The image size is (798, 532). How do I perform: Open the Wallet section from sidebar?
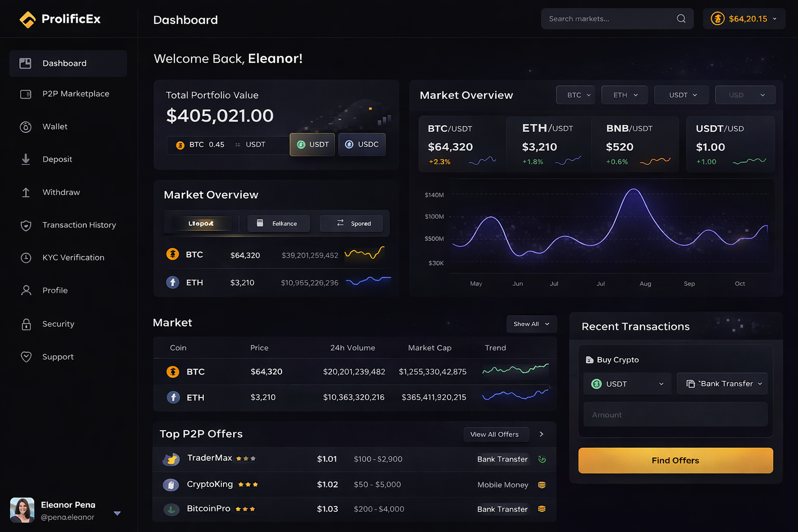26,127
